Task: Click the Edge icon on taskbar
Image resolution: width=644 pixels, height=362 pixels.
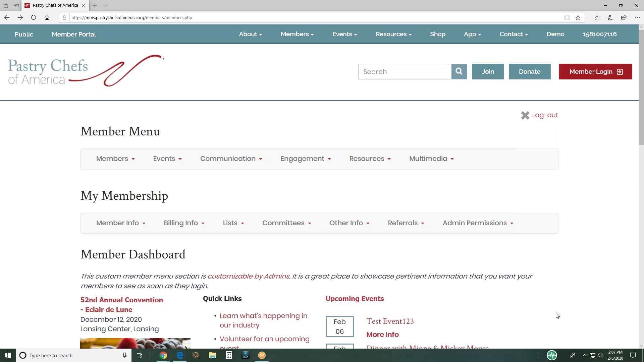Action: (180, 355)
